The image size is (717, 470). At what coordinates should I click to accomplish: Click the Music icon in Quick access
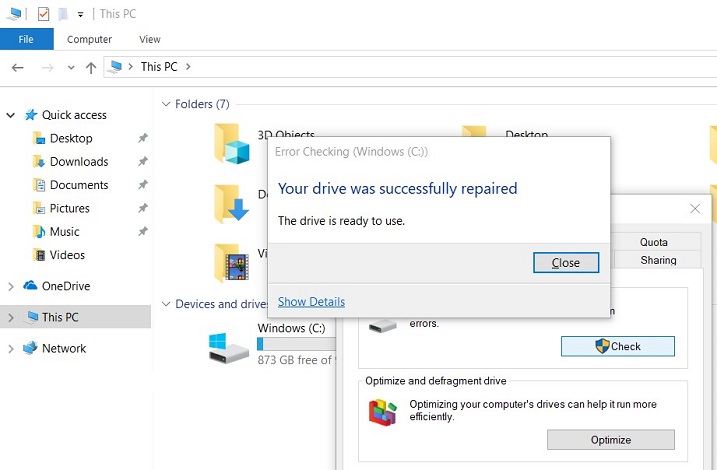39,231
